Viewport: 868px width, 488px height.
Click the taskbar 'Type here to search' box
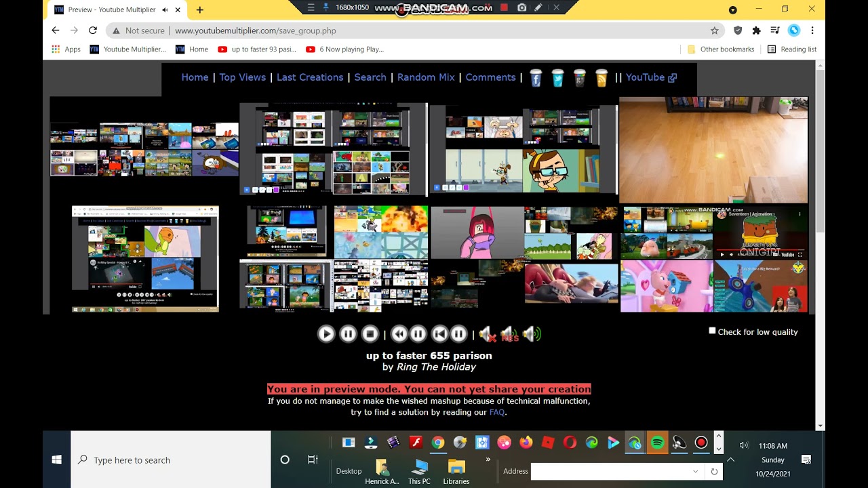click(x=171, y=460)
